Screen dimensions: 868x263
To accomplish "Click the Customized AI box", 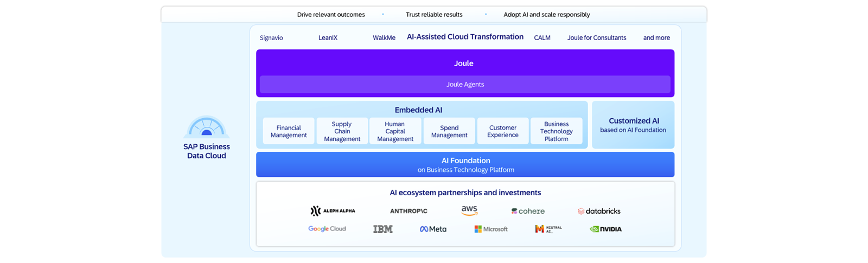I will (x=633, y=125).
